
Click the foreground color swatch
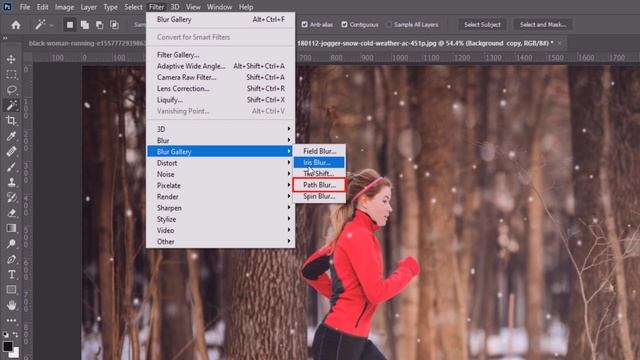coord(7,346)
